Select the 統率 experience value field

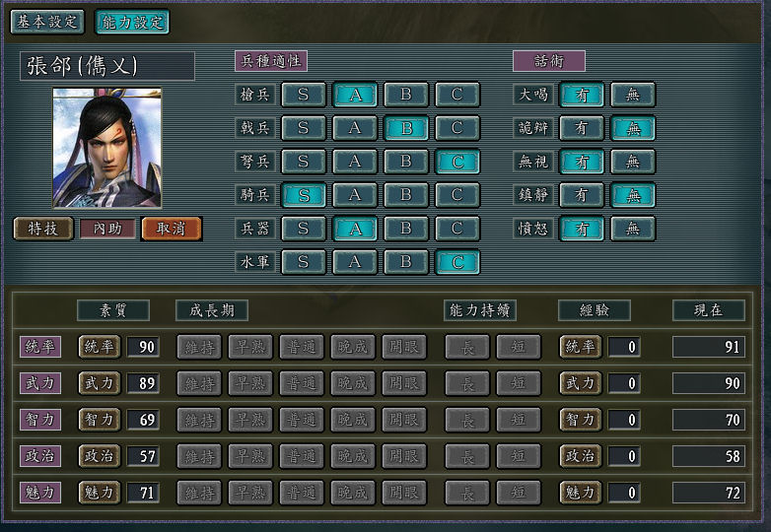(x=624, y=347)
